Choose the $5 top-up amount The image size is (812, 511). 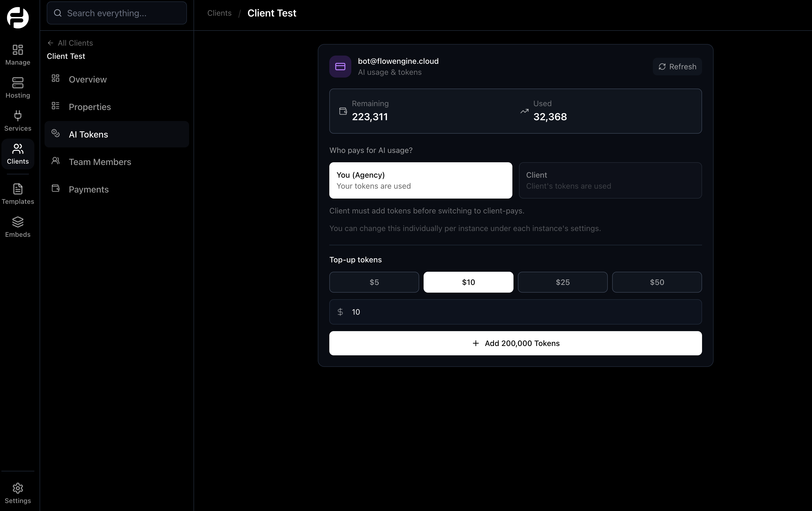click(374, 282)
